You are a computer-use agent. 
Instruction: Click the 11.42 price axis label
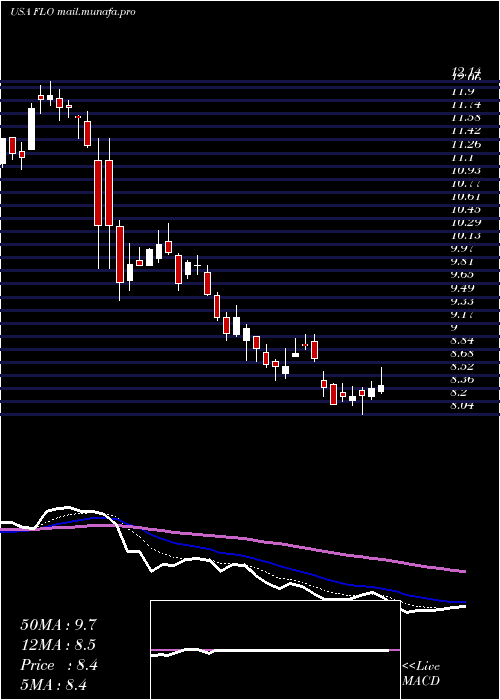[466, 131]
